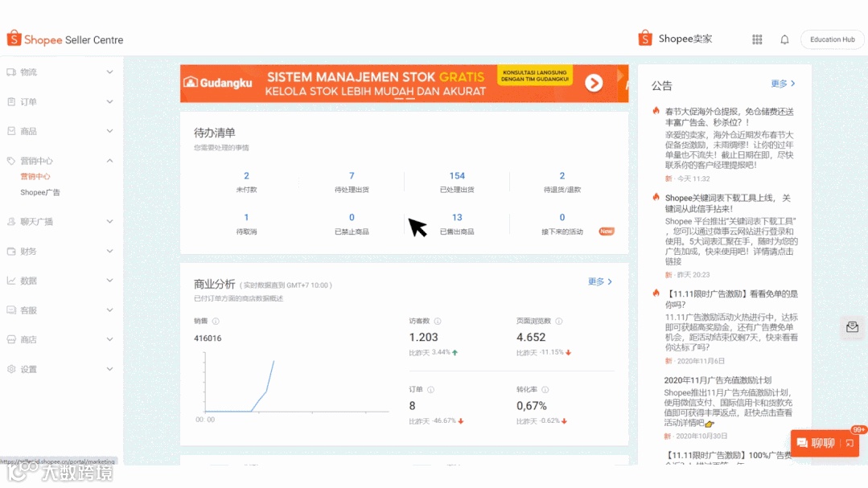Open 接下来的活动 count of 0

(562, 217)
